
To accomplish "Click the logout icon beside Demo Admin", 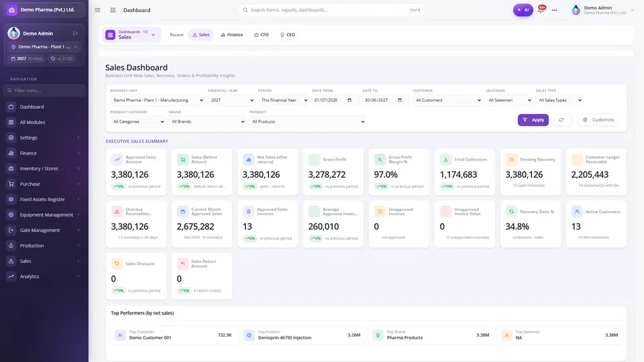I will (76, 34).
